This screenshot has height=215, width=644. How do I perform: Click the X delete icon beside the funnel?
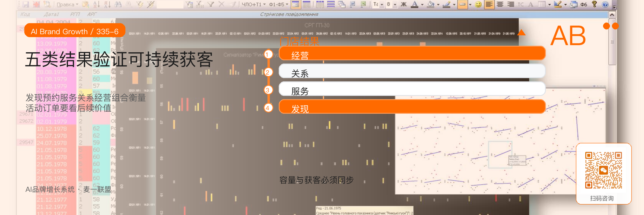pyautogui.click(x=221, y=4)
